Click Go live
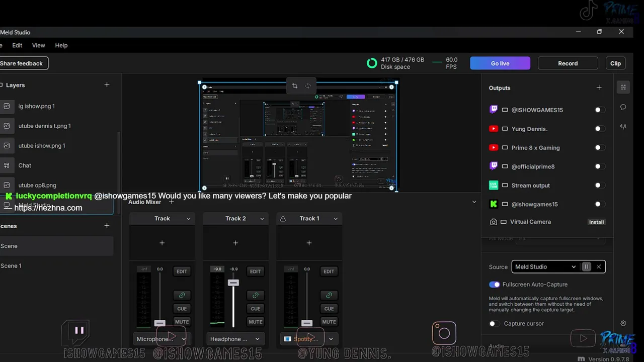The width and height of the screenshot is (644, 362). pos(500,63)
